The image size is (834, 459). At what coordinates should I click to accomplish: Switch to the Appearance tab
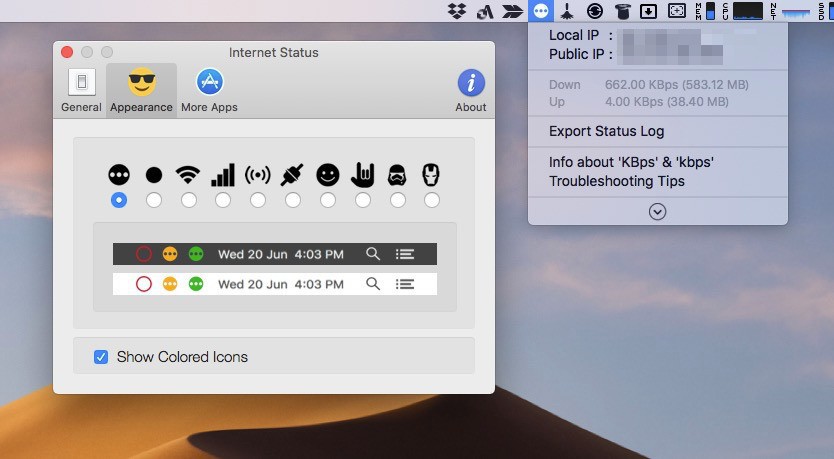141,90
